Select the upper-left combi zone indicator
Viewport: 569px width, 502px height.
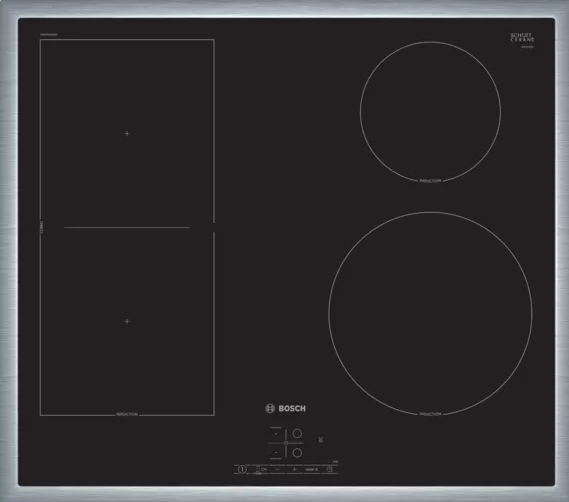[276, 433]
